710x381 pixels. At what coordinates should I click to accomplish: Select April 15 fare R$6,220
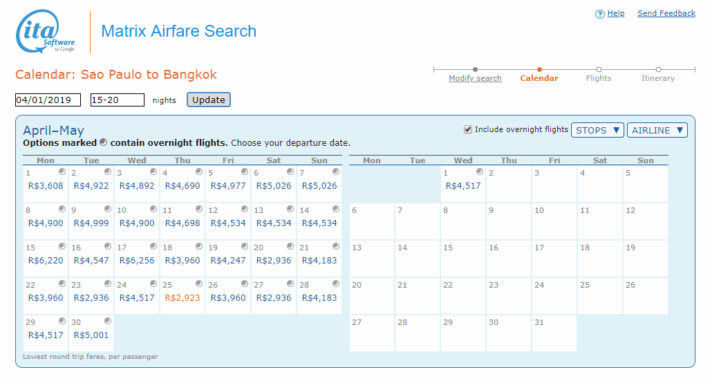[x=46, y=260]
